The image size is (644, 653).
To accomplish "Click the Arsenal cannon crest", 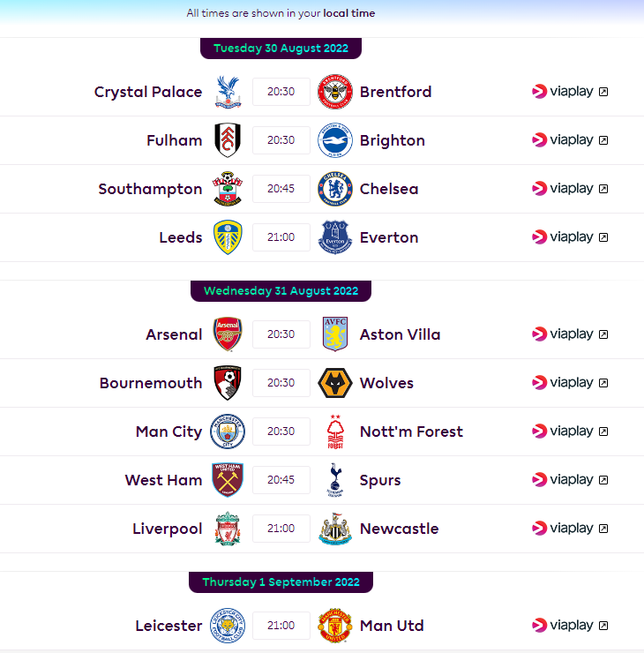I will click(x=228, y=334).
